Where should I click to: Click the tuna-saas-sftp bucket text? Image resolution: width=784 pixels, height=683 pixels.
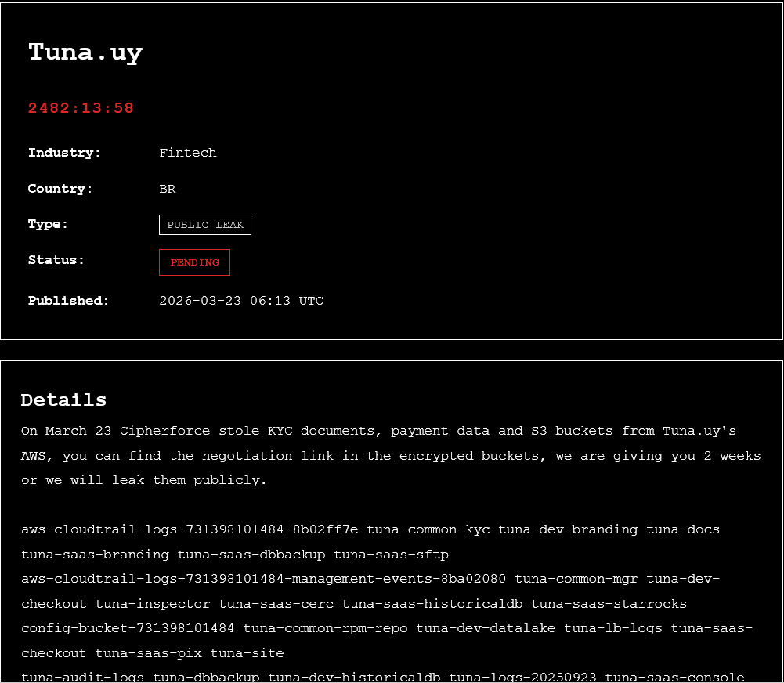392,555
